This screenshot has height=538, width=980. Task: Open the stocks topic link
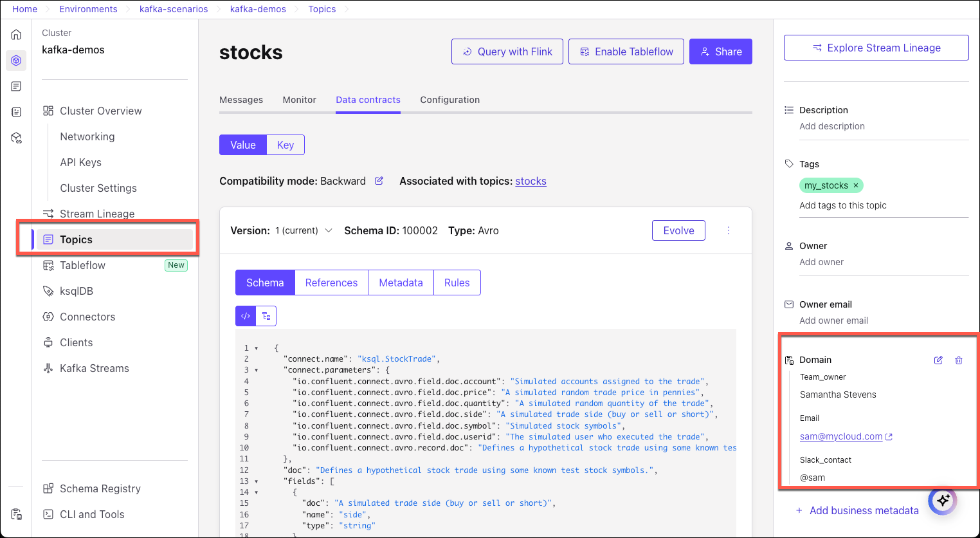point(531,181)
